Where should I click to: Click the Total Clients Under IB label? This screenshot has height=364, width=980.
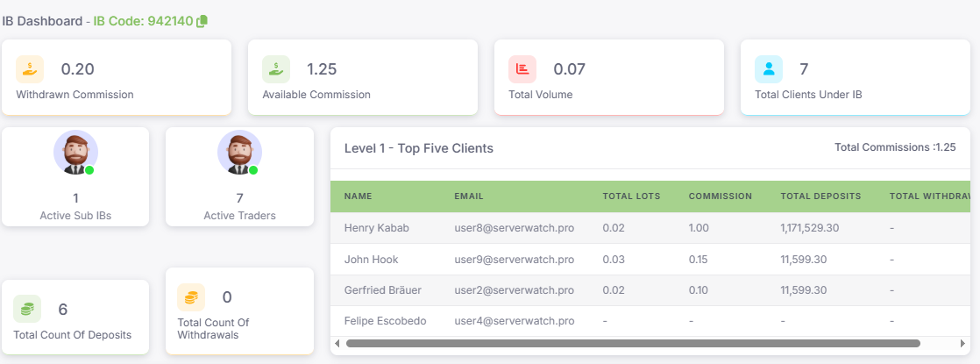click(x=809, y=95)
